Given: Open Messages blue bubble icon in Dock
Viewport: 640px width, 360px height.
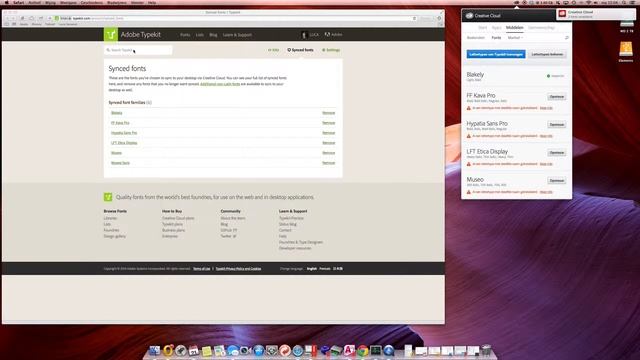Looking at the screenshot, I should [233, 350].
